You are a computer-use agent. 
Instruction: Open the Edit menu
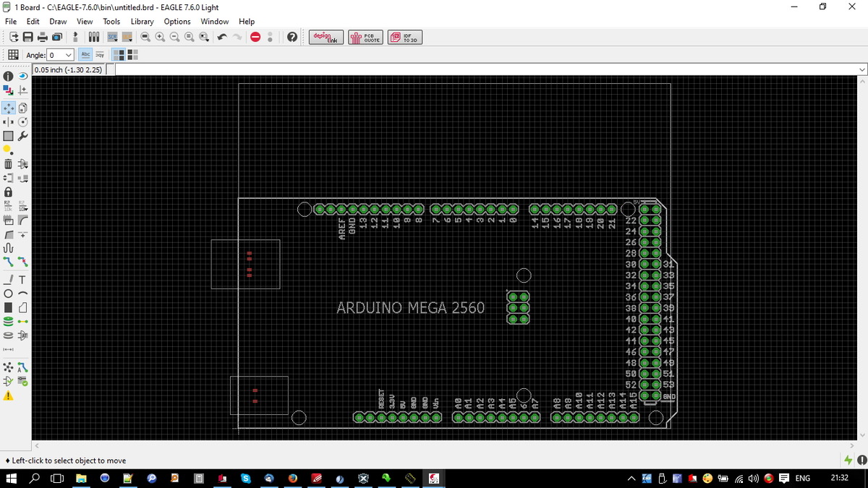click(33, 21)
